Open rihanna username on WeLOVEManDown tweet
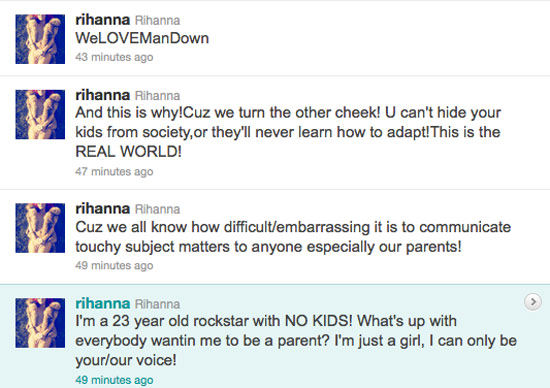The width and height of the screenshot is (550, 388). click(x=102, y=20)
